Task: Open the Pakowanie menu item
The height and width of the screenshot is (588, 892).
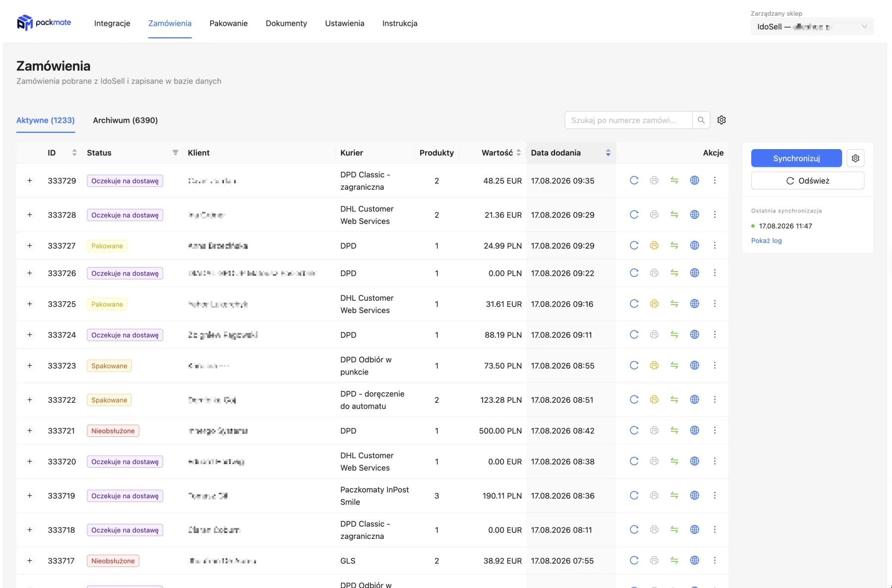Action: click(x=228, y=23)
